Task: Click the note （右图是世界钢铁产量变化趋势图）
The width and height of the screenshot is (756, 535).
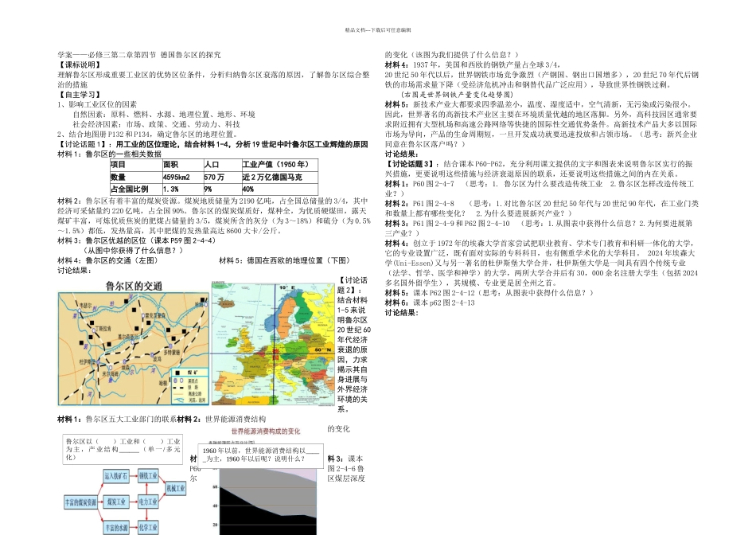Action: pos(457,95)
